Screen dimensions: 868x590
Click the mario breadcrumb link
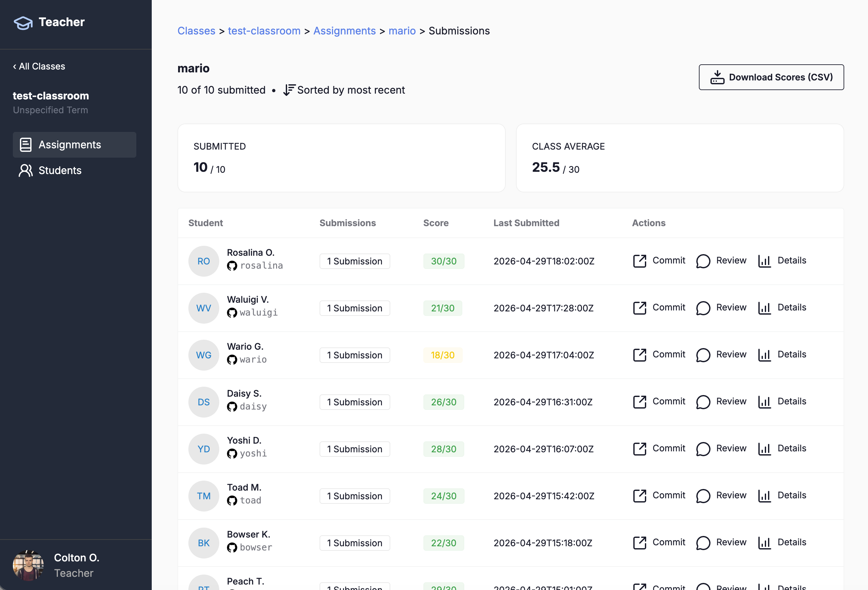click(402, 31)
